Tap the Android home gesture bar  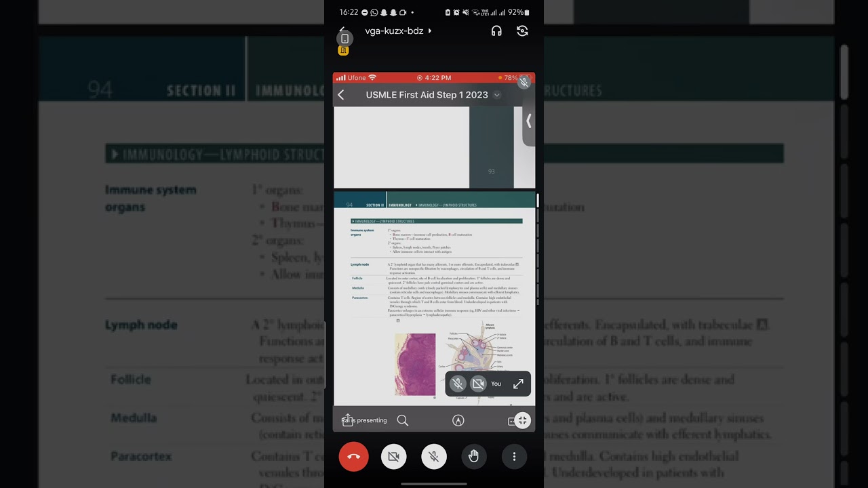[x=434, y=484]
